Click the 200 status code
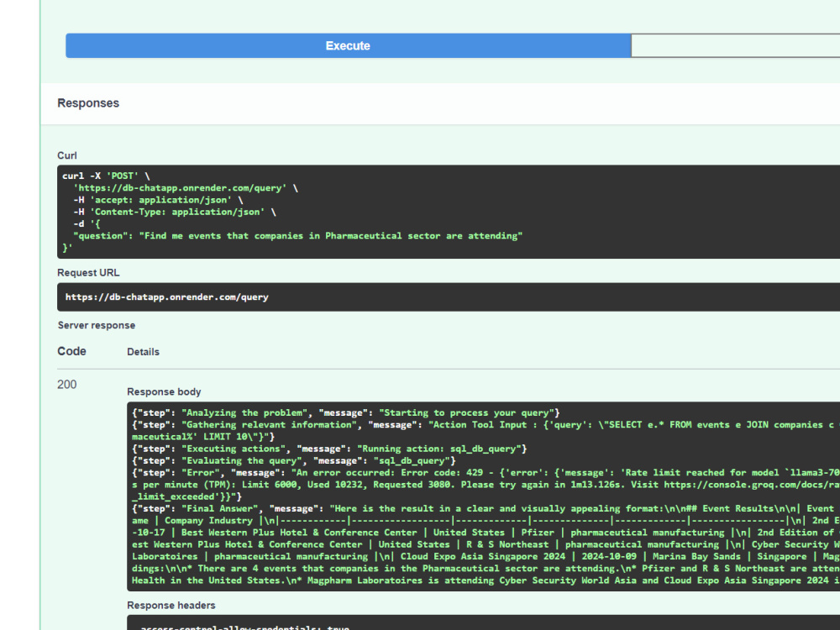 [67, 385]
